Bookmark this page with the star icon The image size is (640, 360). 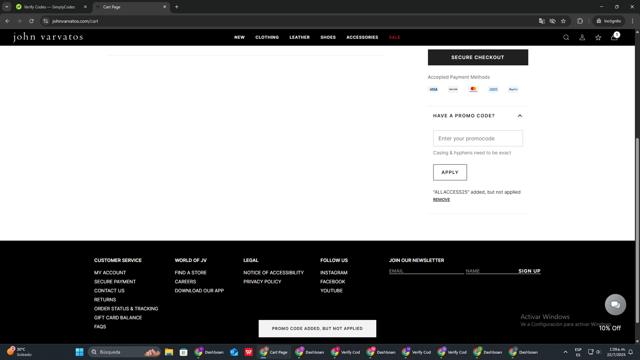tap(563, 21)
